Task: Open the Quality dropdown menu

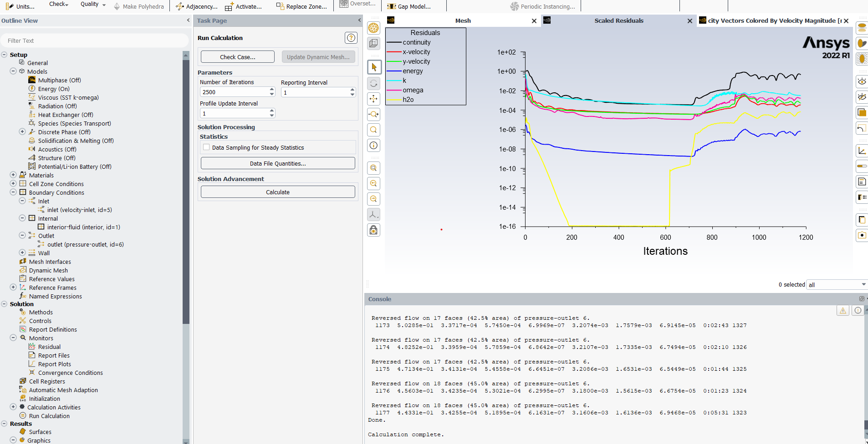Action: click(93, 5)
